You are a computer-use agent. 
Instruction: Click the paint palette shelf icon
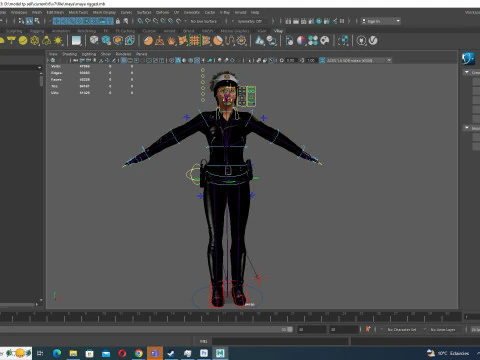pyautogui.click(x=325, y=41)
